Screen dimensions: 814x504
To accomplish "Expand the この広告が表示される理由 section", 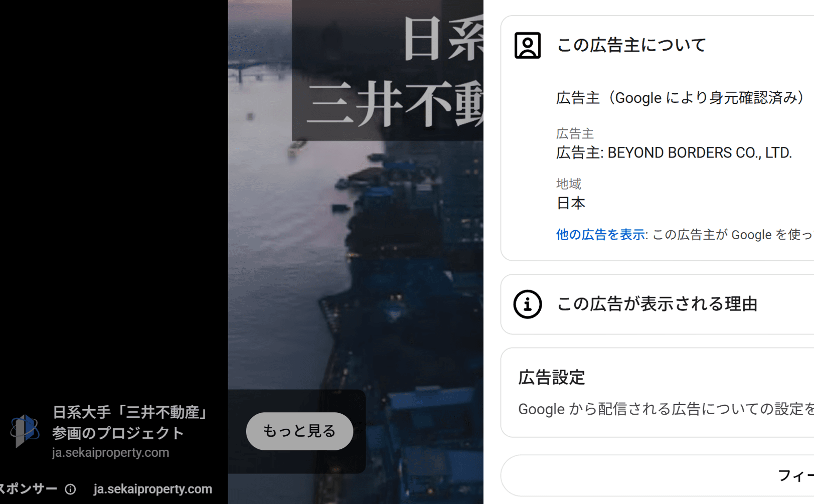I will [657, 304].
